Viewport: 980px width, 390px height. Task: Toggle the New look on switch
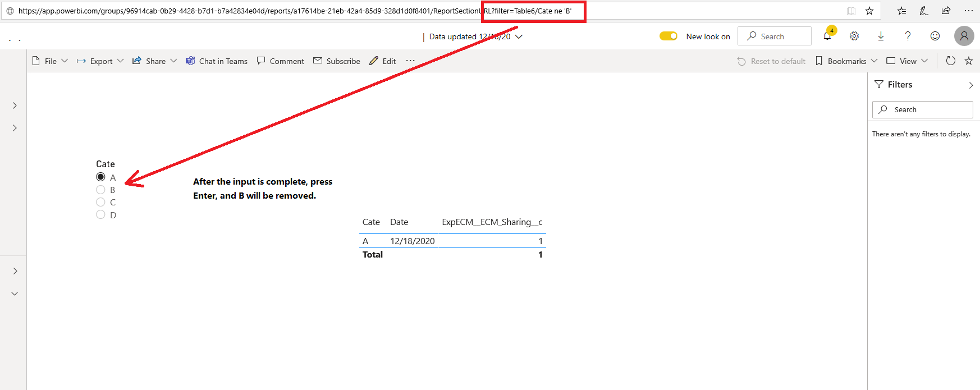click(x=668, y=36)
